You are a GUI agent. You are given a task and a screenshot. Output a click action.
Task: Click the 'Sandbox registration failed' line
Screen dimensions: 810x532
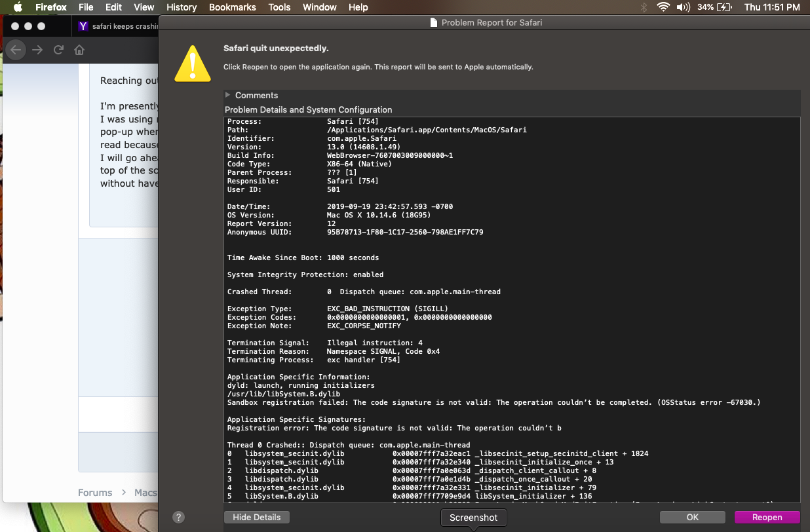494,402
